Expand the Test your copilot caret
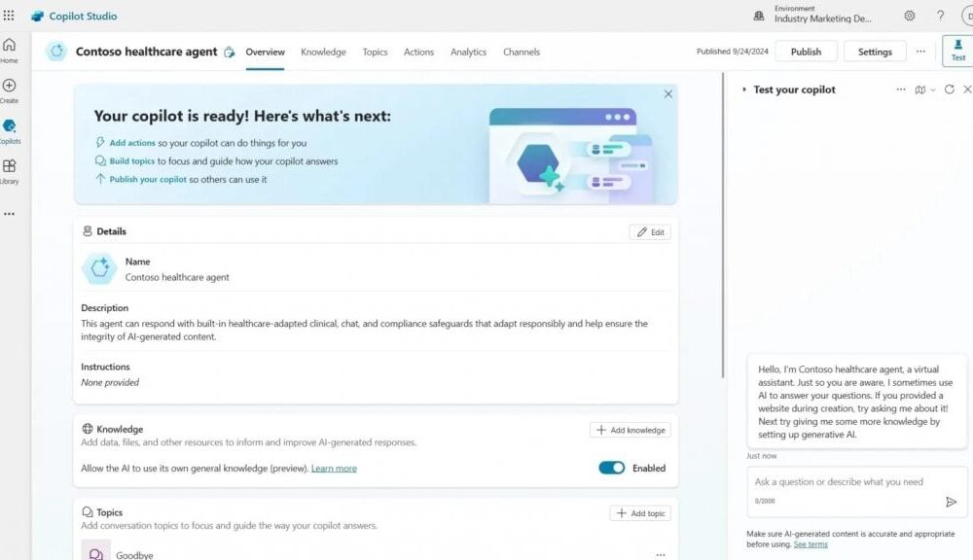This screenshot has width=973, height=560. [x=744, y=89]
